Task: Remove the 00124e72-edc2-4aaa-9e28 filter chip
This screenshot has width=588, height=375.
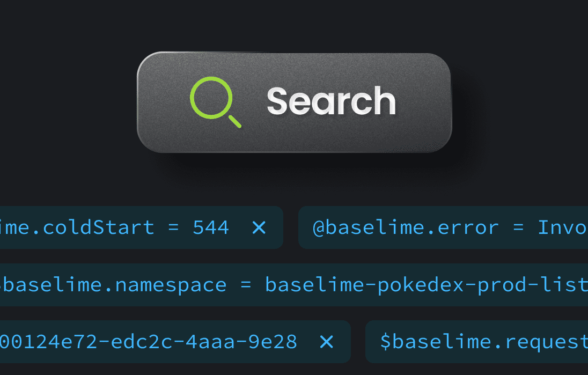Action: point(327,342)
